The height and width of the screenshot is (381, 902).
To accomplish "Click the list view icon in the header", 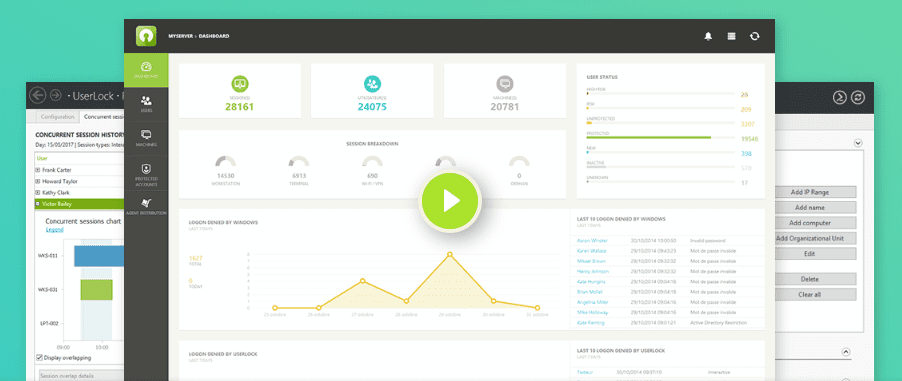I will pos(731,36).
